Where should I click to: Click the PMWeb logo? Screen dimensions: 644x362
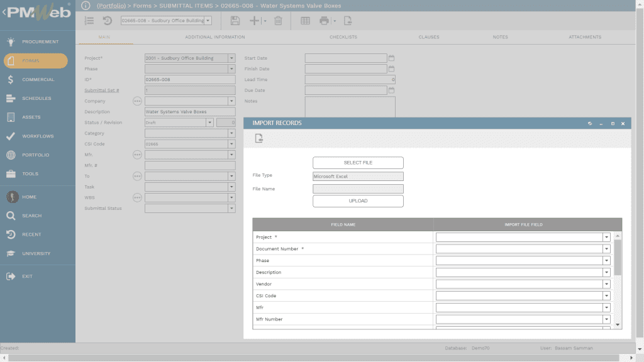click(38, 12)
